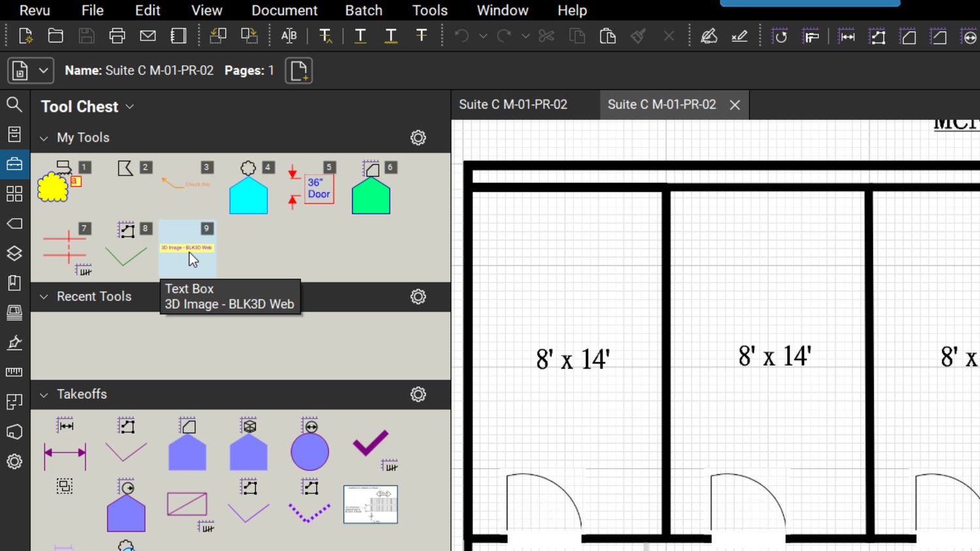Image resolution: width=980 pixels, height=551 pixels.
Task: Pick the purple circle takeoff tool
Action: pyautogui.click(x=310, y=451)
